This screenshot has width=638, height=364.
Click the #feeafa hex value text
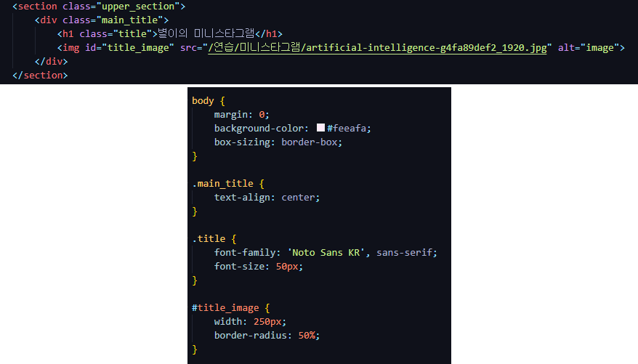347,128
